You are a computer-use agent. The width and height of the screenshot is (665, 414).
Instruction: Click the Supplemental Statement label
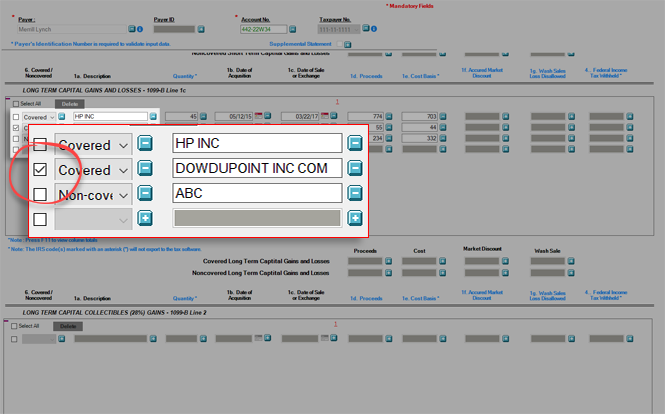(x=300, y=44)
